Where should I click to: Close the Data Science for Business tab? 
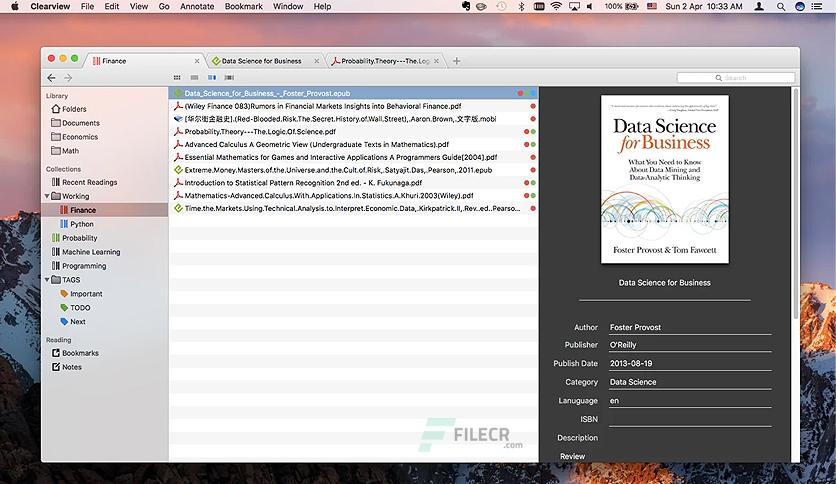tap(317, 61)
